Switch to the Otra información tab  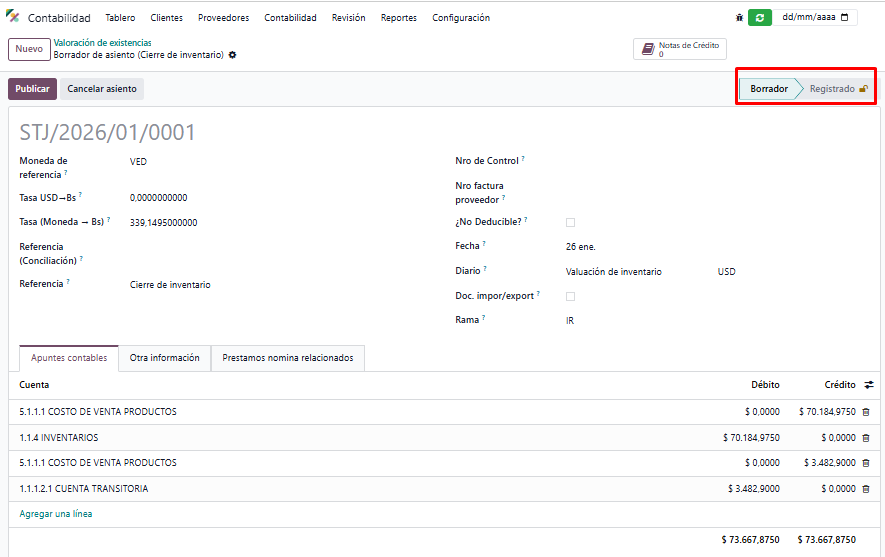[x=164, y=358]
